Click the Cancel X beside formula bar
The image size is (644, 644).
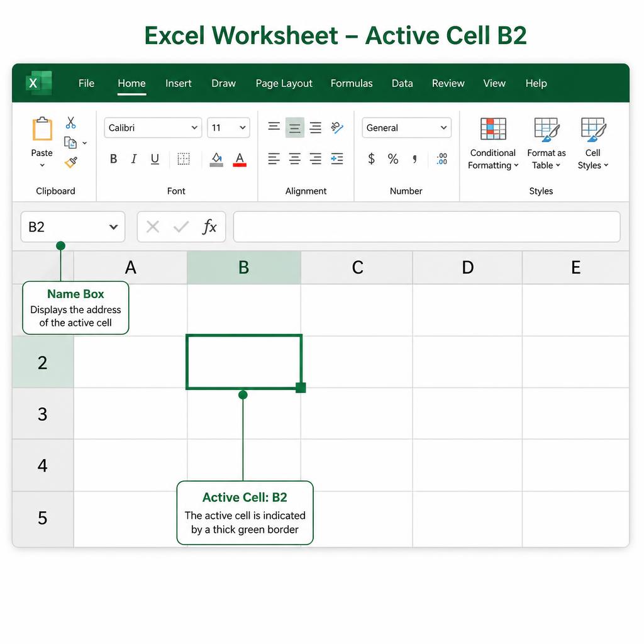click(x=153, y=226)
